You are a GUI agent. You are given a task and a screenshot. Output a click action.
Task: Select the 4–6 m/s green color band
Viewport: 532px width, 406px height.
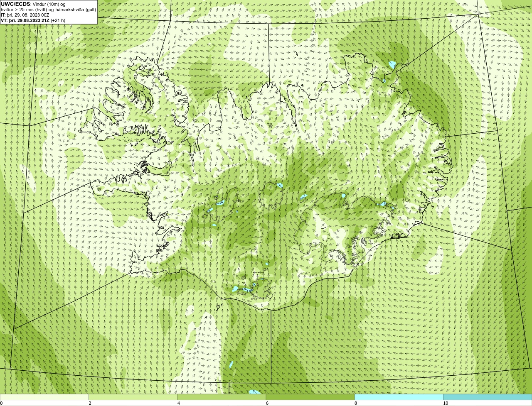(222, 397)
